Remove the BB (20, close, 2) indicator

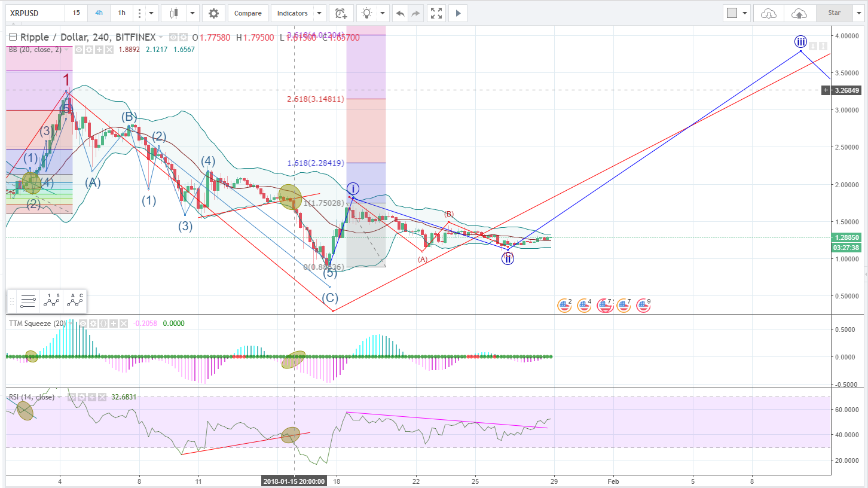pyautogui.click(x=109, y=50)
